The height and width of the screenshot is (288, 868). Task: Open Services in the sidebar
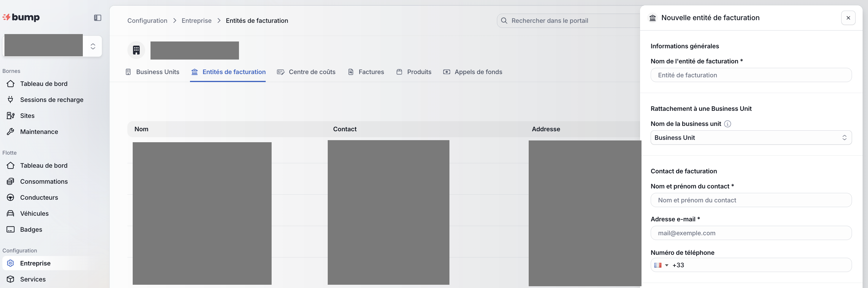point(33,279)
